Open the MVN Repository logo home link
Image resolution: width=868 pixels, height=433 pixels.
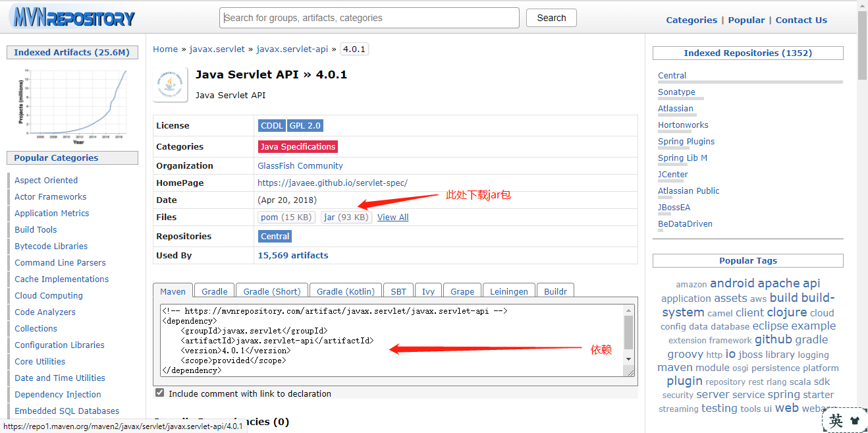point(72,18)
